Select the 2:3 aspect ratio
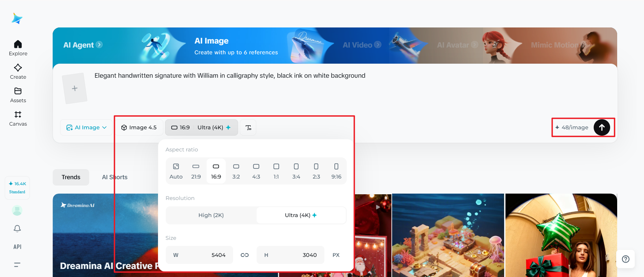Image resolution: width=644 pixels, height=277 pixels. point(316,171)
